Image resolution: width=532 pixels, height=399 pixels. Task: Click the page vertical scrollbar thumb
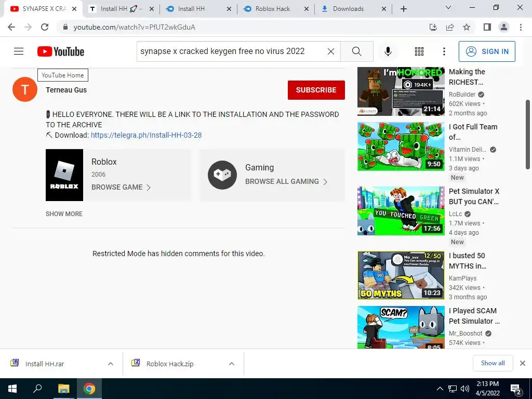click(x=528, y=135)
